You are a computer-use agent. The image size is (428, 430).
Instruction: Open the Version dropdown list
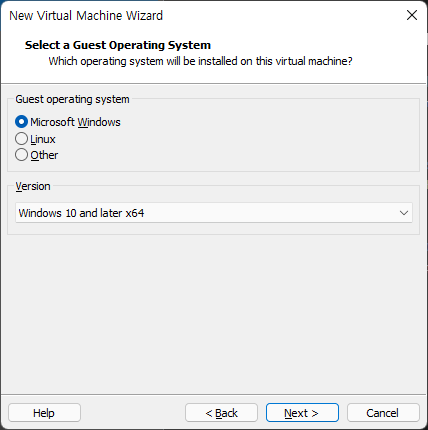coord(214,213)
